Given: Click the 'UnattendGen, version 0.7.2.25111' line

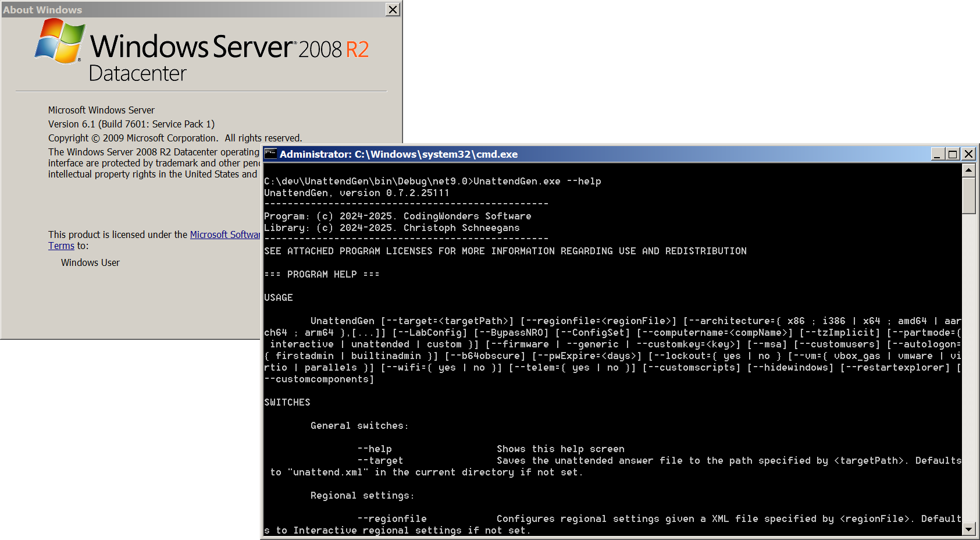Looking at the screenshot, I should (357, 193).
